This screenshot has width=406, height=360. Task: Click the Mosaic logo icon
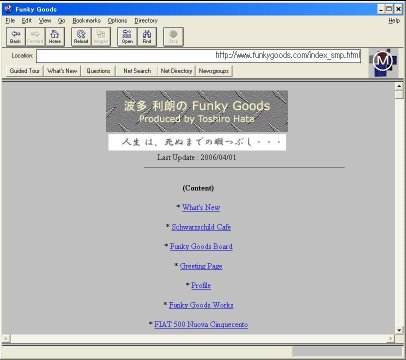[x=383, y=62]
